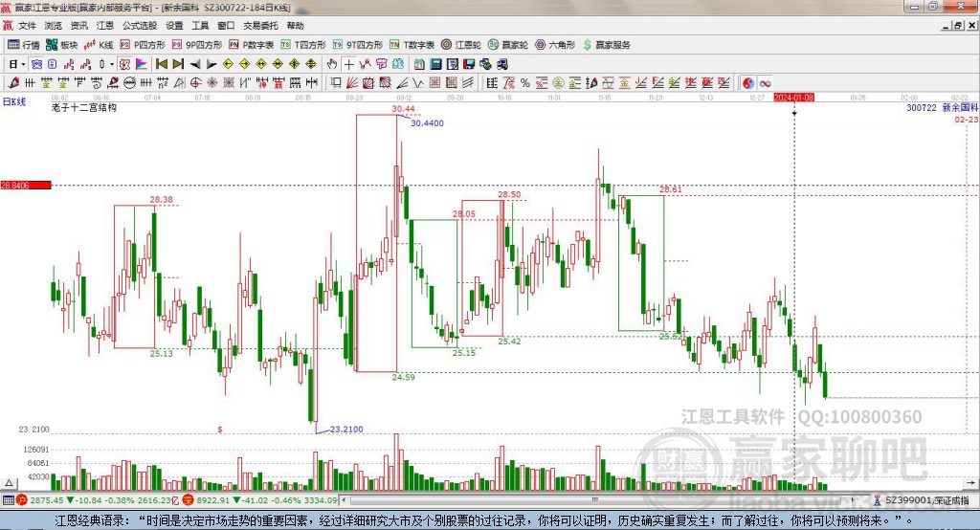Image resolution: width=980 pixels, height=530 pixels.
Task: Open the 交易委托 menu
Action: 260,26
